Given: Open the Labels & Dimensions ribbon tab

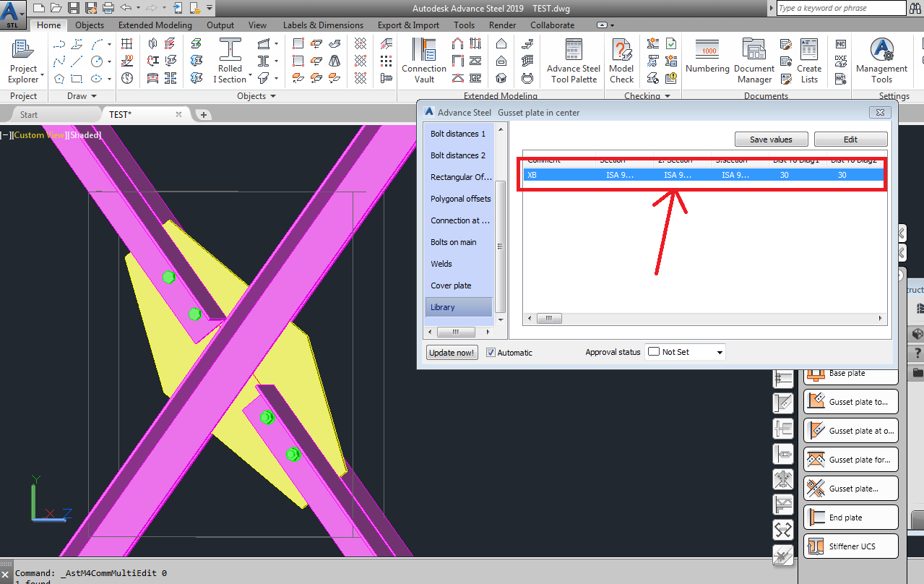Looking at the screenshot, I should (x=324, y=25).
